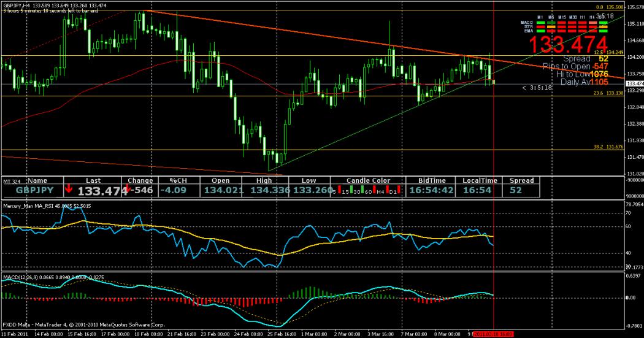Select the GBPJPY symbol cell in dashboard

pyautogui.click(x=34, y=191)
